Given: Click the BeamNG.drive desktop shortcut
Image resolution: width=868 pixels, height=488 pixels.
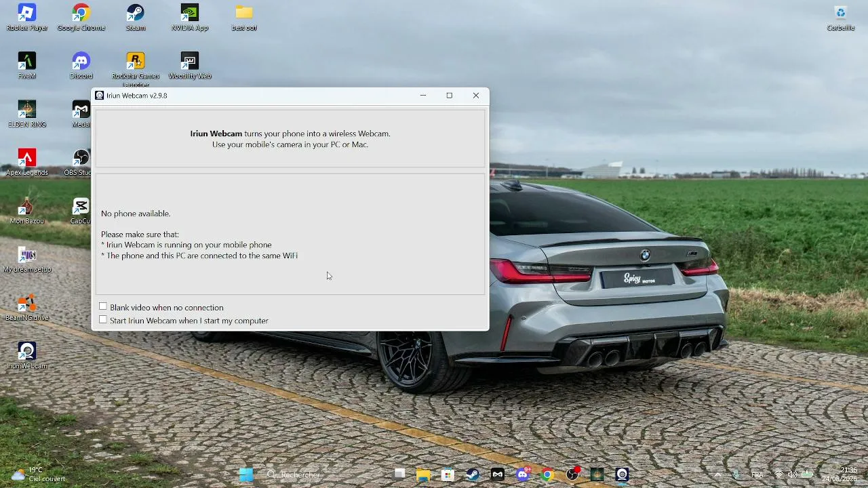Looking at the screenshot, I should point(27,308).
